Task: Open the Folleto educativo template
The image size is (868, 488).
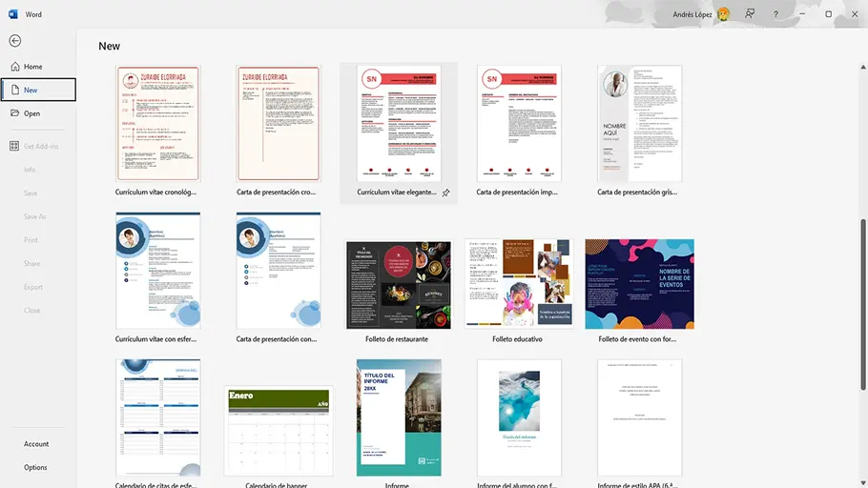Action: click(x=517, y=283)
